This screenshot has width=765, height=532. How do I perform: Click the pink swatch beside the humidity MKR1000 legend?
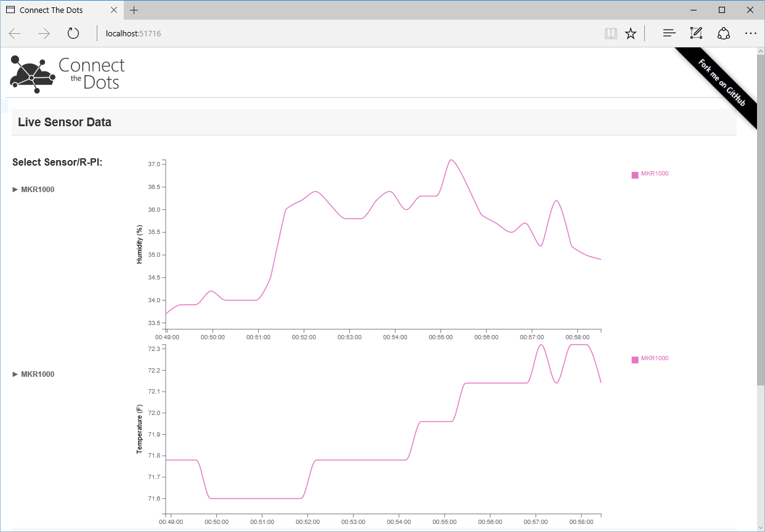point(634,174)
